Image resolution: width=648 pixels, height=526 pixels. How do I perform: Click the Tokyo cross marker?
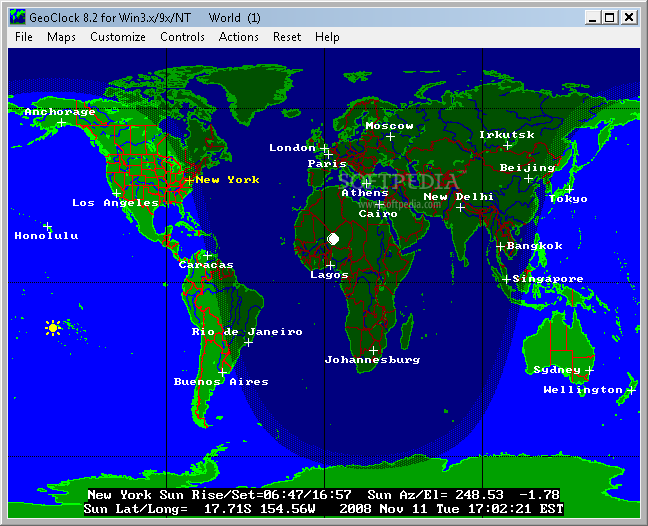tap(569, 189)
